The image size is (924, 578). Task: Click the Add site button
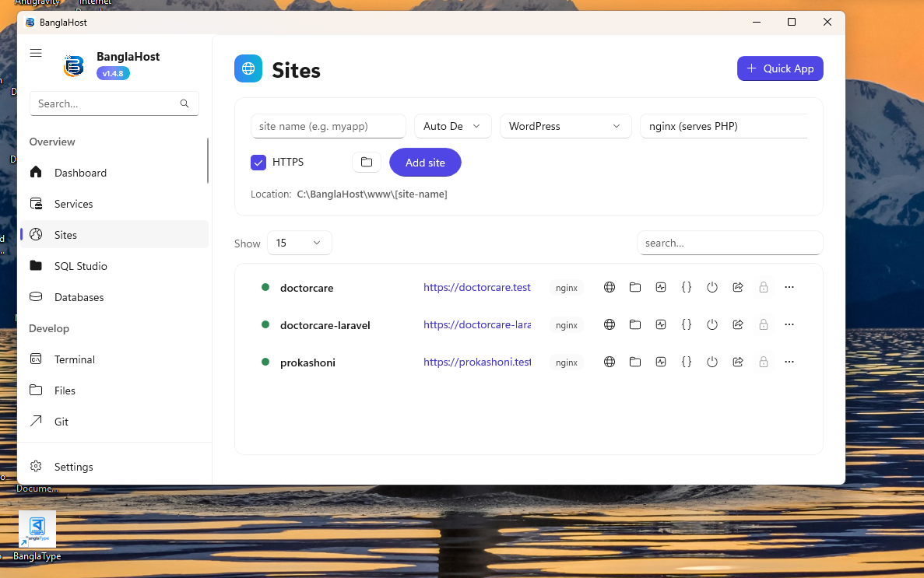(x=425, y=163)
